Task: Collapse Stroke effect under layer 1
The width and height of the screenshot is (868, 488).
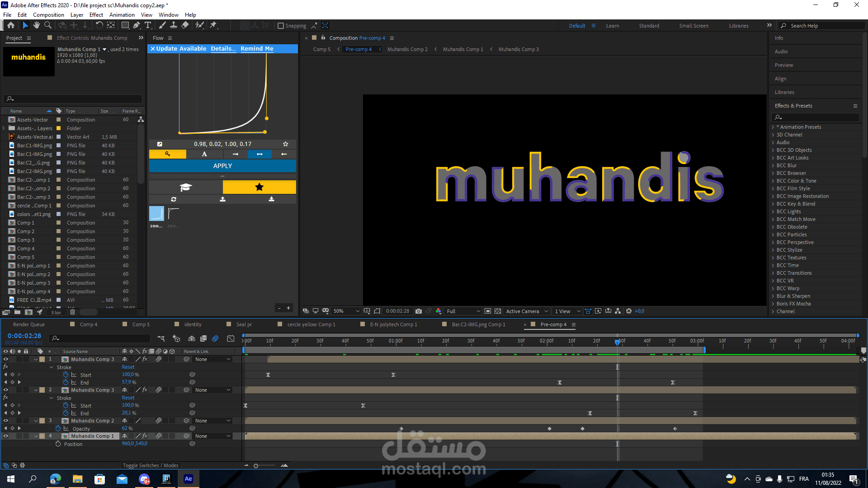Action: coord(52,367)
